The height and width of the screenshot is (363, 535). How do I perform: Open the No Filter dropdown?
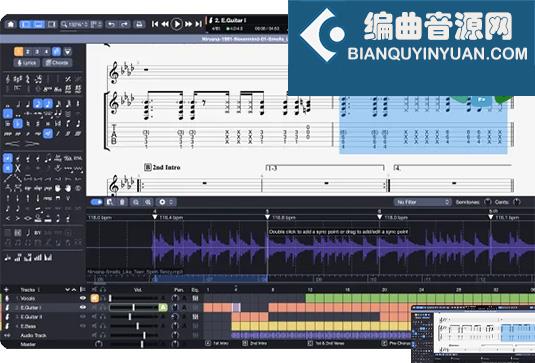(x=422, y=202)
